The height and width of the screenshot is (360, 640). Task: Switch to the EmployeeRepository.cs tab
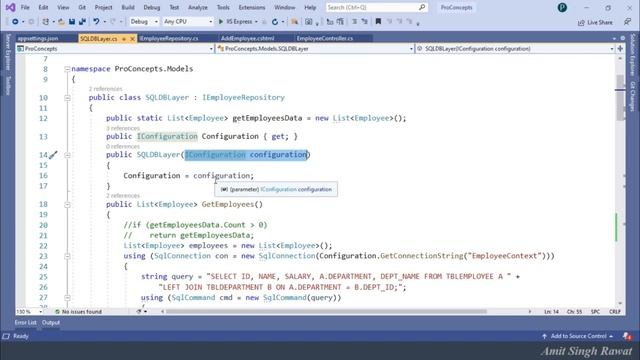click(169, 38)
